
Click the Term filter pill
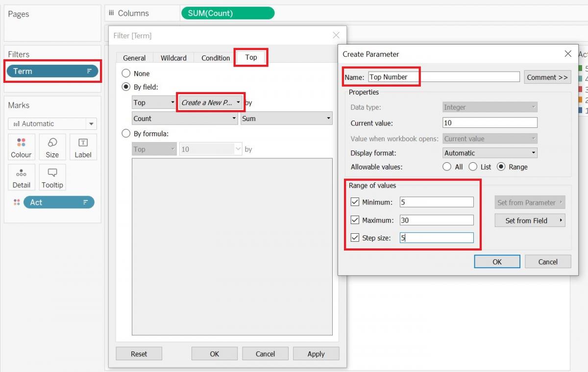(x=52, y=71)
